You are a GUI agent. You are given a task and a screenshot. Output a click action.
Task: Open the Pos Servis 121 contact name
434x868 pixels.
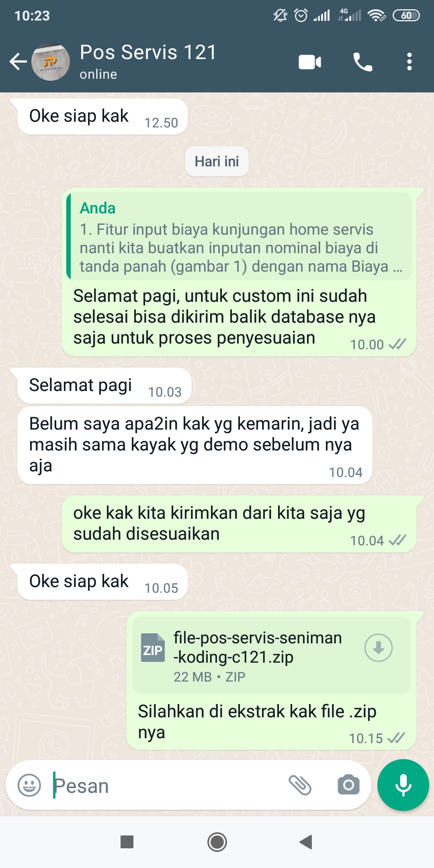(x=148, y=52)
